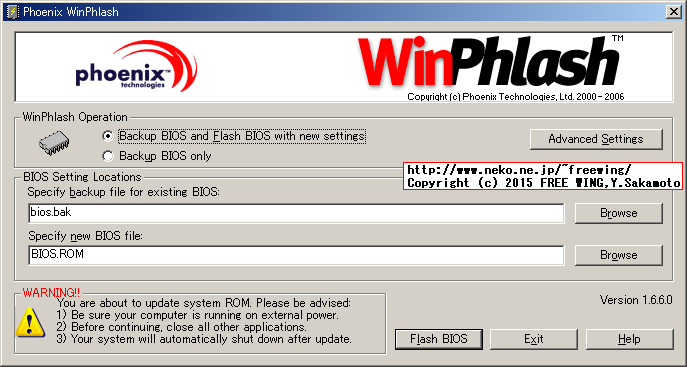The image size is (687, 367).
Task: Click the bios.bak backup file field
Action: pos(296,213)
